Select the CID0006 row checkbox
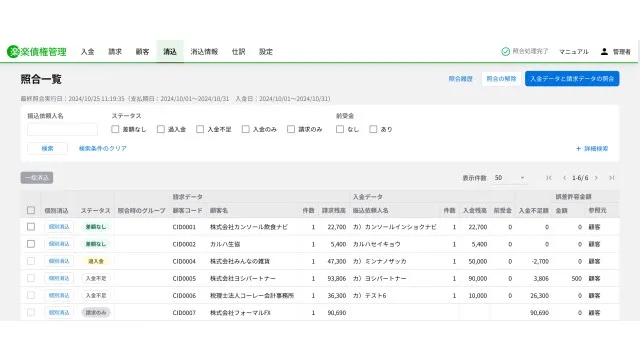640x360 pixels. (x=31, y=295)
